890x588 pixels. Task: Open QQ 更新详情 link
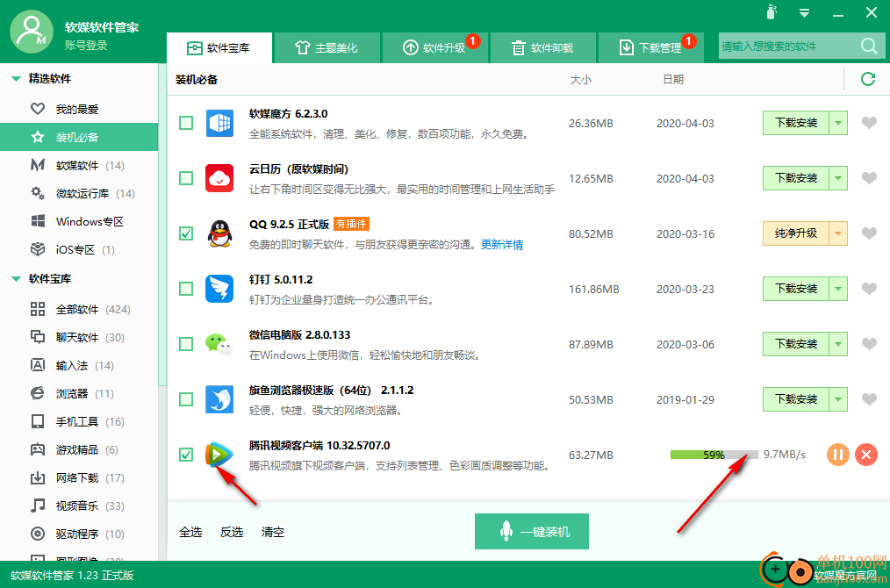502,245
